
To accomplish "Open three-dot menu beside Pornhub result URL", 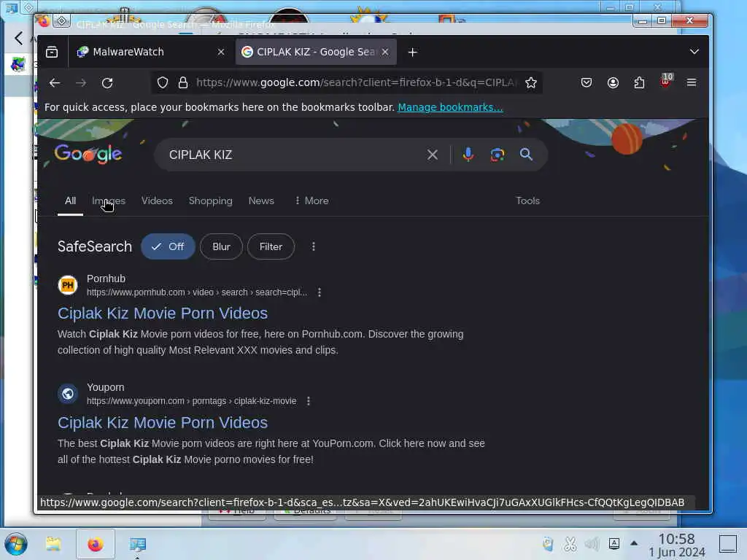I will (320, 292).
